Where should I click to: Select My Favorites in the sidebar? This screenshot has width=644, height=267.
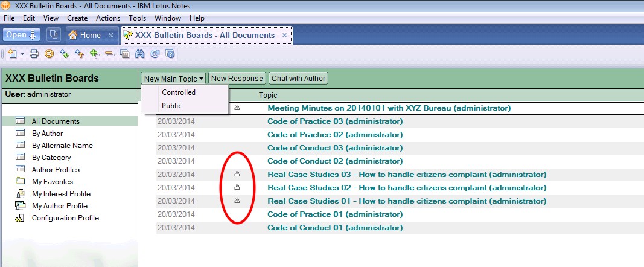(53, 182)
